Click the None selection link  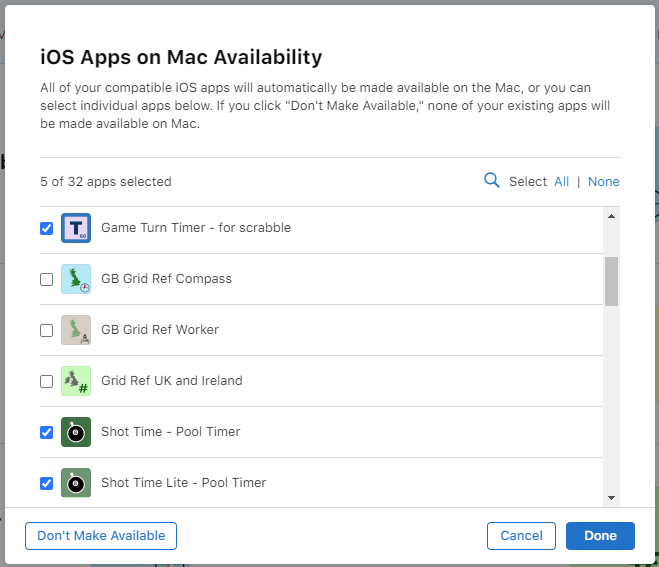point(604,182)
